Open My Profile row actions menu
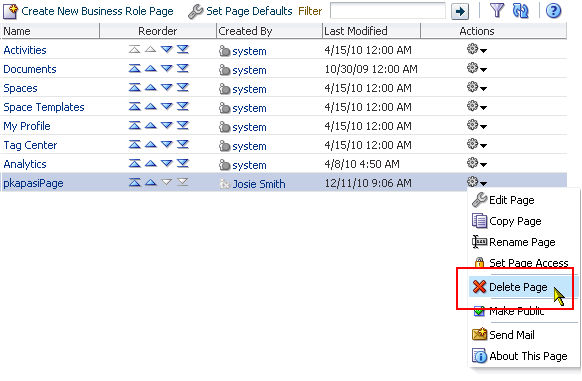582x381 pixels. coord(477,126)
